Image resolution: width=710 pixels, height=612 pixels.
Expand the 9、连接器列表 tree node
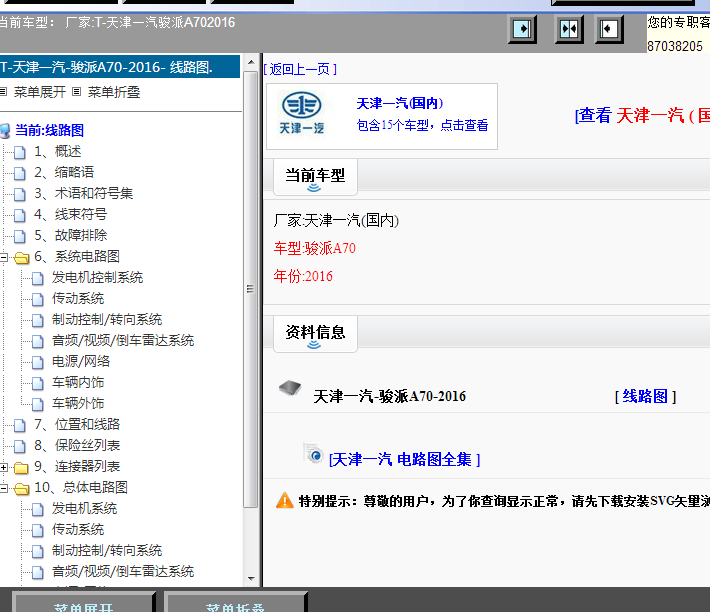click(4, 467)
